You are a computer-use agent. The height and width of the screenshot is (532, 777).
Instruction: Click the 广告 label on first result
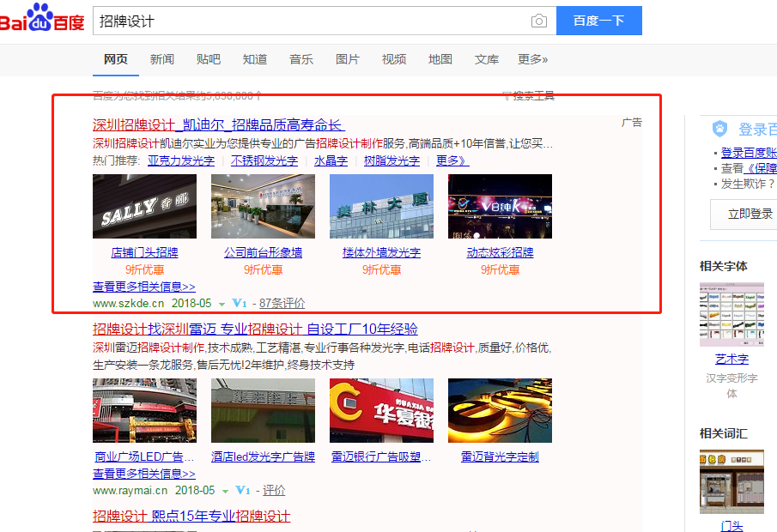[x=632, y=123]
